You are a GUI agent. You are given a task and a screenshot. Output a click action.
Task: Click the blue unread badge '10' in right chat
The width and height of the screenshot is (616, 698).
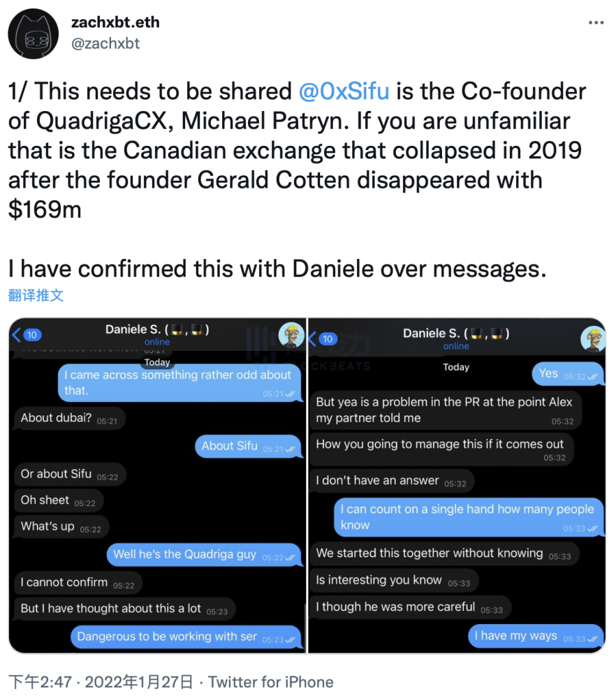pyautogui.click(x=328, y=339)
